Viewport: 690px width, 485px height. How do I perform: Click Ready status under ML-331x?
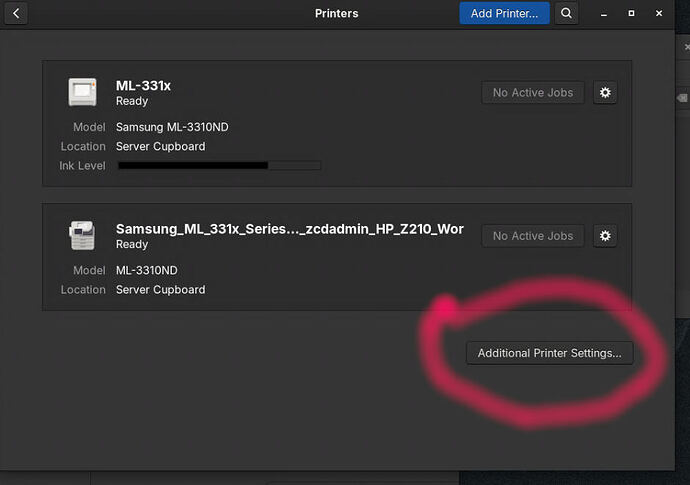(x=132, y=101)
